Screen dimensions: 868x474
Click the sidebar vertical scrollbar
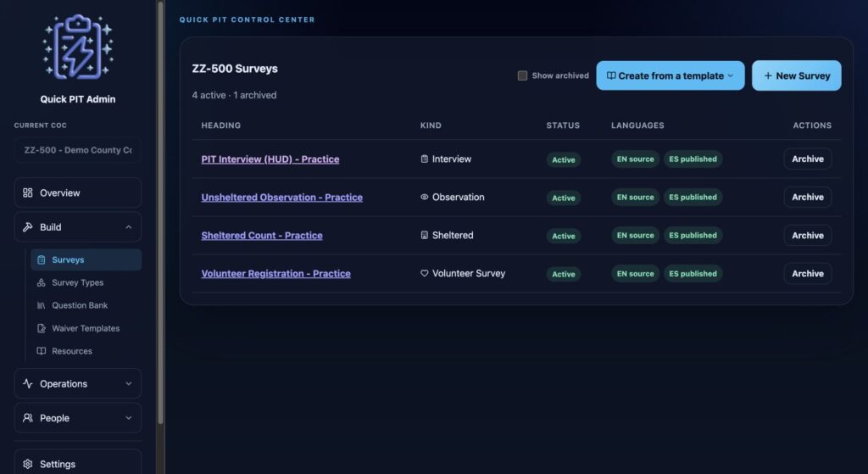pyautogui.click(x=160, y=213)
